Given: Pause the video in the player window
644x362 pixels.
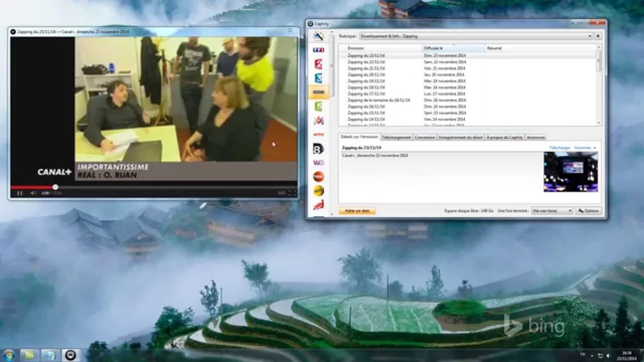Looking at the screenshot, I should (20, 193).
